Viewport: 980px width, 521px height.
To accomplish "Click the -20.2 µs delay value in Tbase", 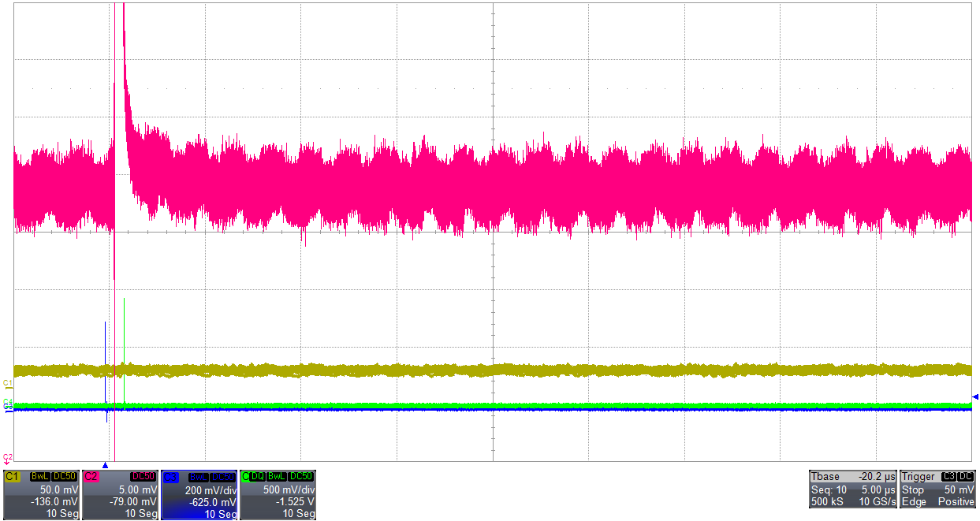I will click(877, 477).
